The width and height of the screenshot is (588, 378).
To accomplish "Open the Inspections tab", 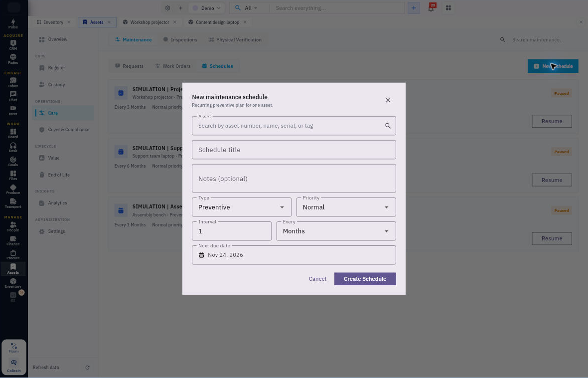I will pos(180,40).
